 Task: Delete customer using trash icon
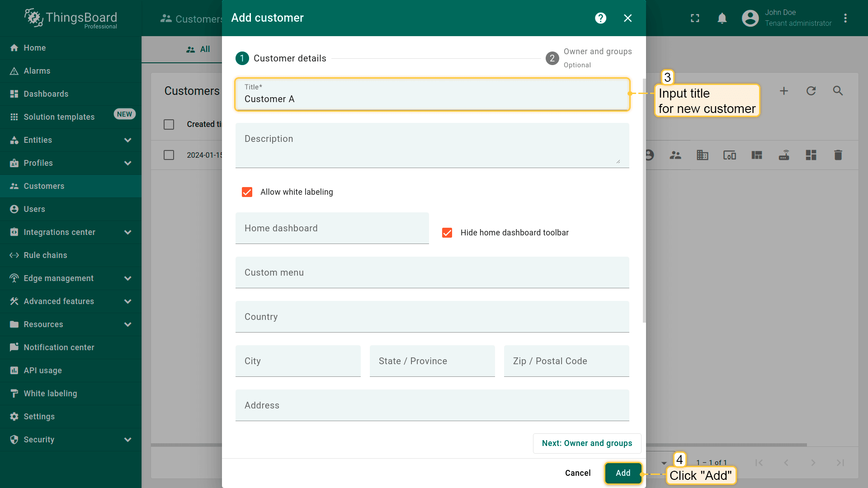pyautogui.click(x=838, y=155)
